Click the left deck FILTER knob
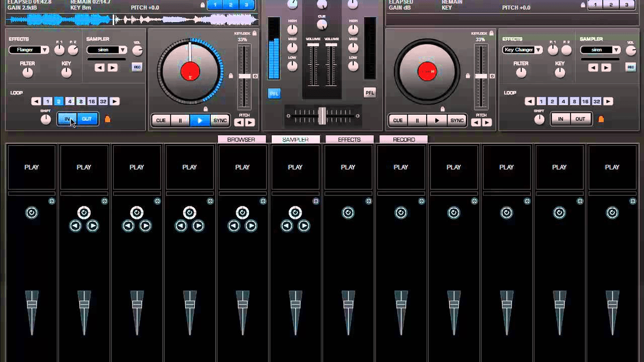 tap(27, 73)
